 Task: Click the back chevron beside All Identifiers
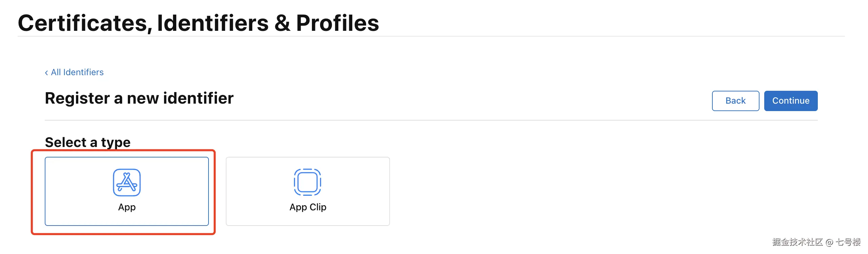point(46,73)
